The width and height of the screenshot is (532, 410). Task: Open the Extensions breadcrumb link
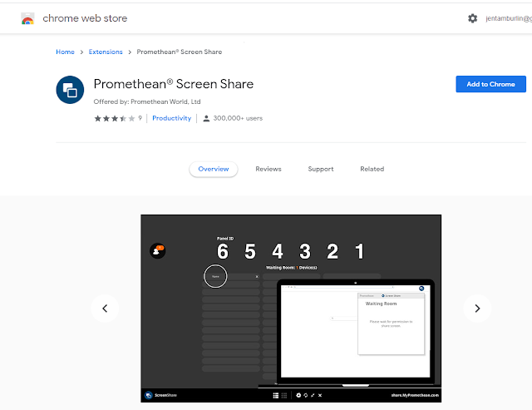tap(106, 52)
